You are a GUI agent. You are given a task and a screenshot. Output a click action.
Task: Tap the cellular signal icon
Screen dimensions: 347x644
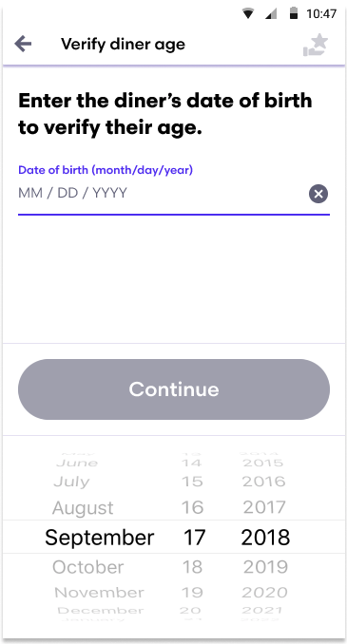[x=271, y=13]
